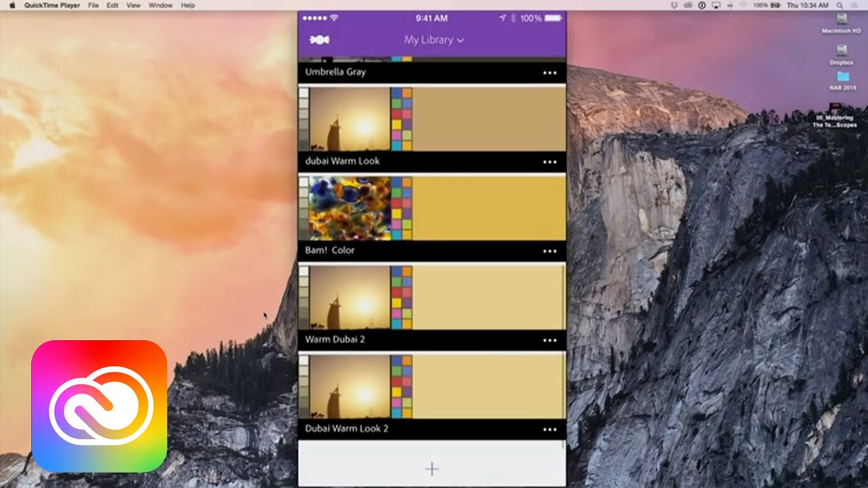Open more options for dubai Warm Look
Viewport: 868px width, 488px height.
[x=550, y=162]
